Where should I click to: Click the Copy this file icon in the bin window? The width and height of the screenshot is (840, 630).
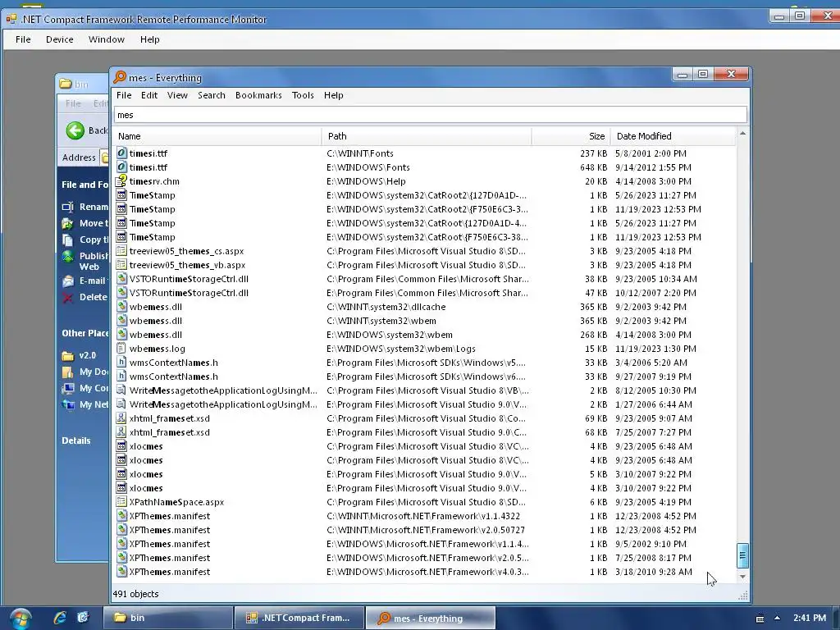tap(67, 240)
